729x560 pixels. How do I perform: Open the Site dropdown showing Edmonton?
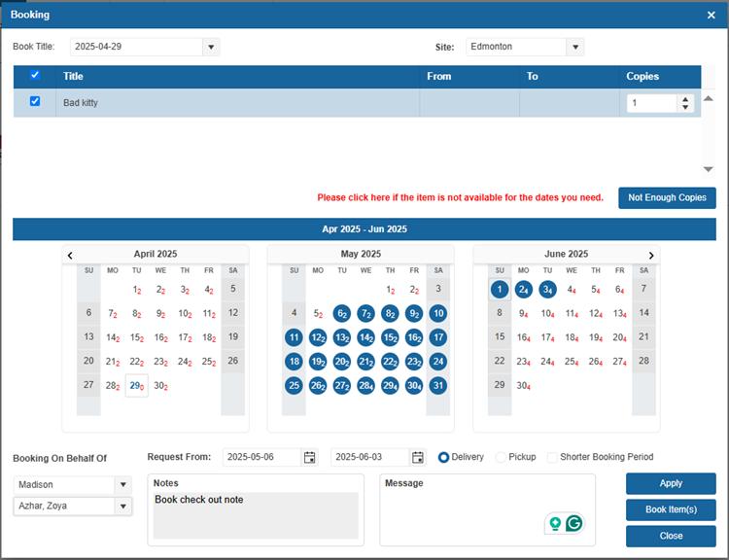[574, 47]
